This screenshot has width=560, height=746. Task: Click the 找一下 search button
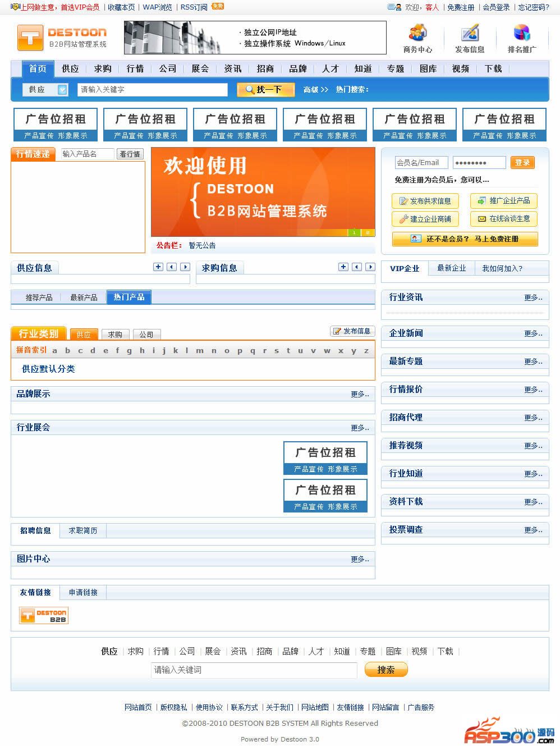pos(265,89)
